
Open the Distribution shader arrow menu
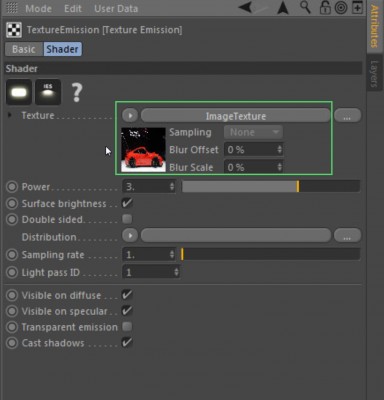click(130, 236)
